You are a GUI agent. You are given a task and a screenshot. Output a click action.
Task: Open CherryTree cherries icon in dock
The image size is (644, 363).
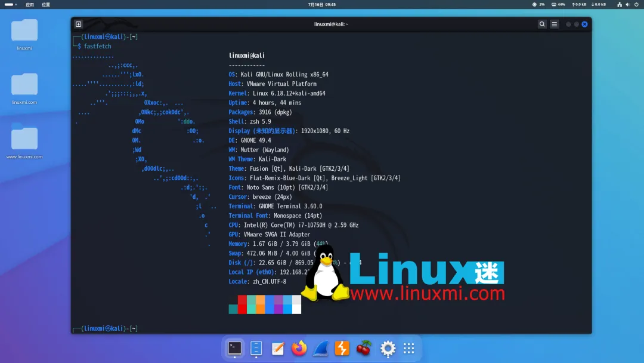point(364,348)
